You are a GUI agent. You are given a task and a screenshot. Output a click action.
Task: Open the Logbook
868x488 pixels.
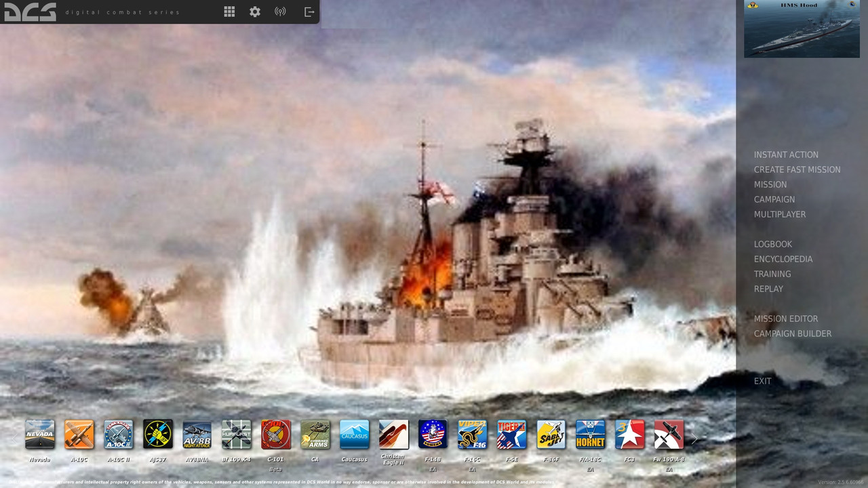(x=773, y=244)
